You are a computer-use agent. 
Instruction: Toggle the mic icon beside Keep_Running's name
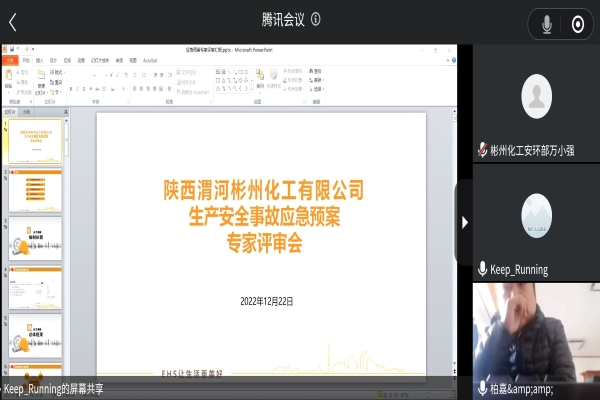(483, 269)
